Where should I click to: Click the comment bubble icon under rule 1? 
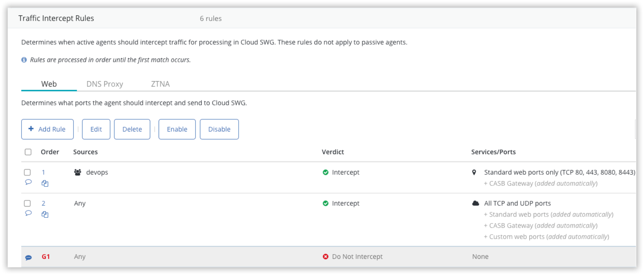pos(28,182)
